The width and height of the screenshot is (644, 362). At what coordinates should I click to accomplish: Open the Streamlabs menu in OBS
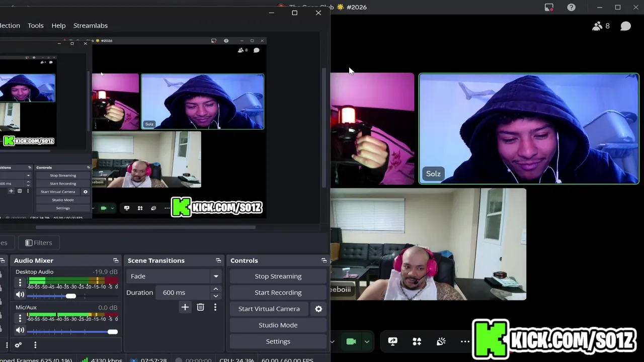91,25
